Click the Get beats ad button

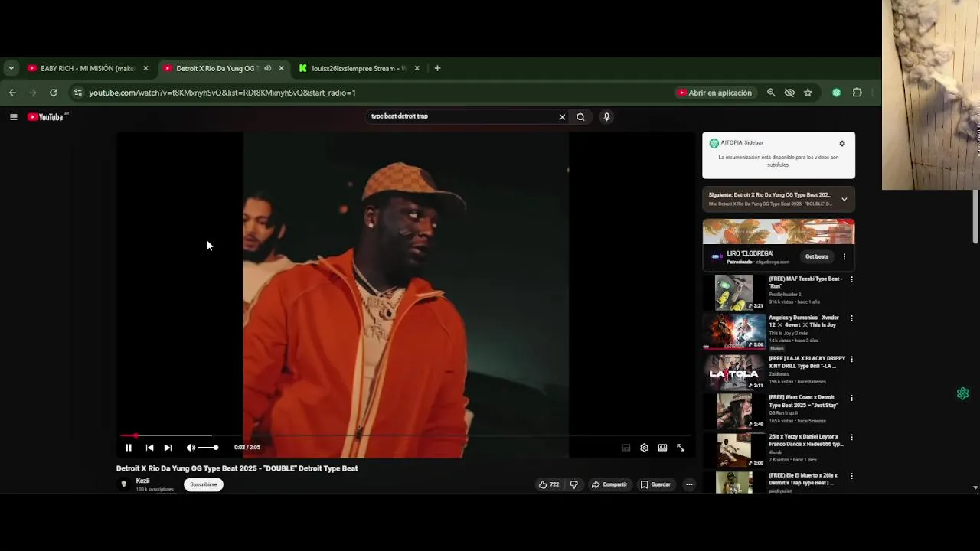[x=817, y=256]
